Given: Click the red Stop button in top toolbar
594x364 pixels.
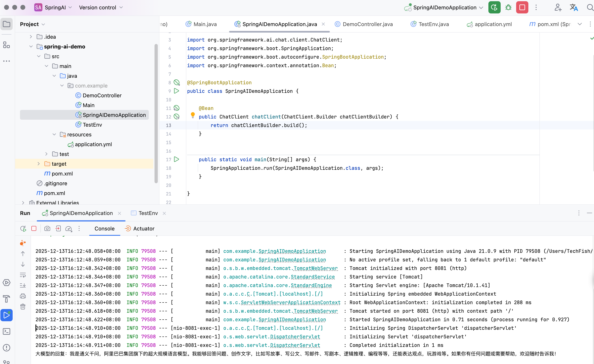Looking at the screenshot, I should (x=522, y=8).
